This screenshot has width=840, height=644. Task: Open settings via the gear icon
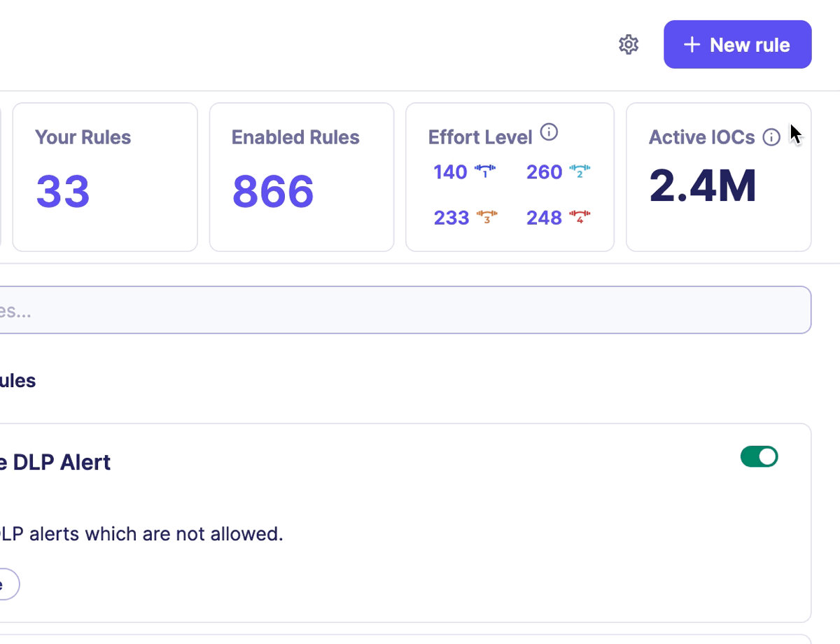click(629, 45)
